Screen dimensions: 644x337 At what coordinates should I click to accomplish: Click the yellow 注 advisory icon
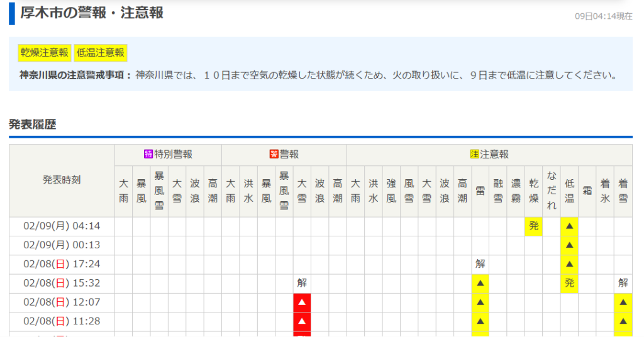point(475,155)
